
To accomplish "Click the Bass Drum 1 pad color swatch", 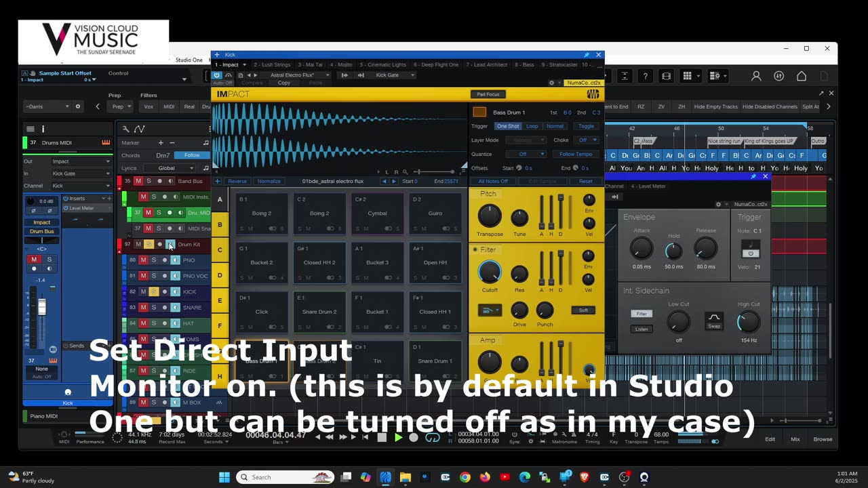I will coord(479,112).
